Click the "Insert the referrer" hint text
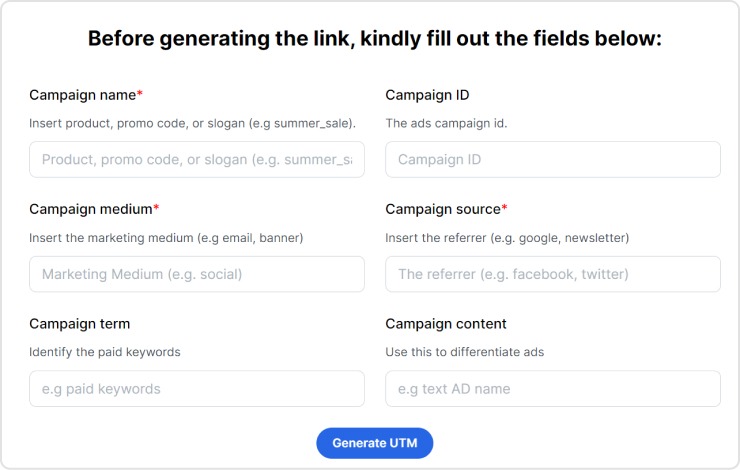740x470 pixels. click(x=507, y=238)
